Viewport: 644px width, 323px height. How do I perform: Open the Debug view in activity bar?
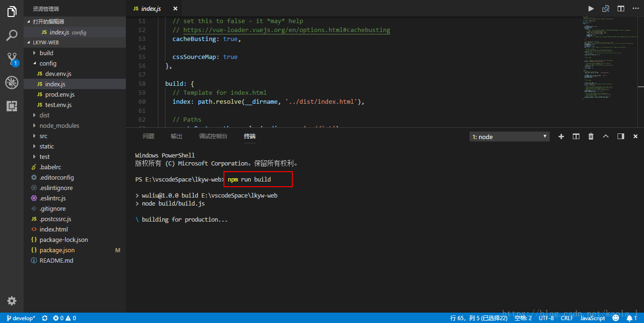coord(12,83)
